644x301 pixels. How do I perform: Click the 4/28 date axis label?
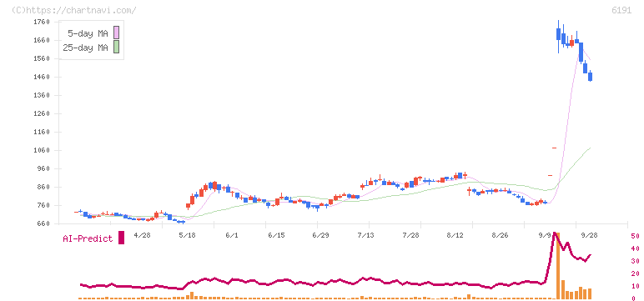pos(142,235)
